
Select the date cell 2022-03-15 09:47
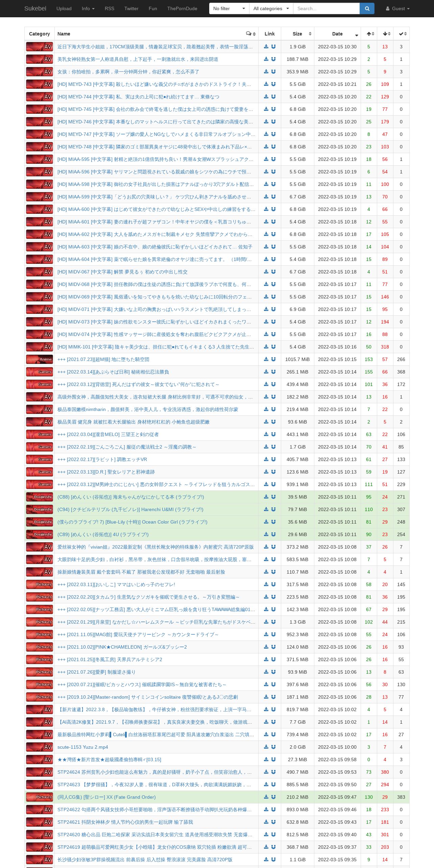point(337,797)
